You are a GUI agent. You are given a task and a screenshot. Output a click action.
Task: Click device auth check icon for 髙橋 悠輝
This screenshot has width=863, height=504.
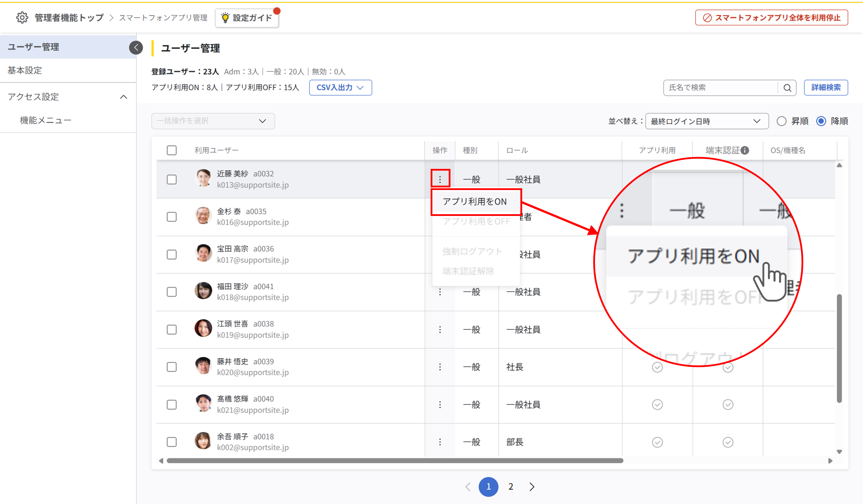coord(728,405)
